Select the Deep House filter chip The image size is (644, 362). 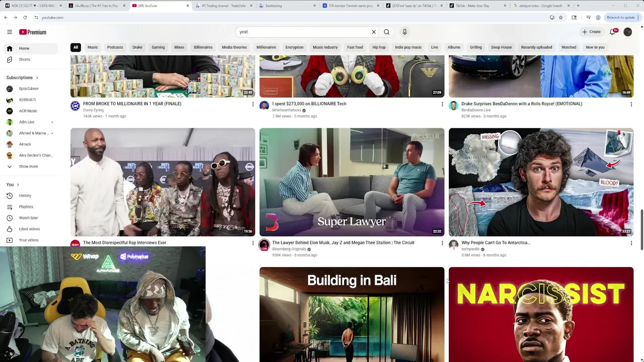point(502,47)
